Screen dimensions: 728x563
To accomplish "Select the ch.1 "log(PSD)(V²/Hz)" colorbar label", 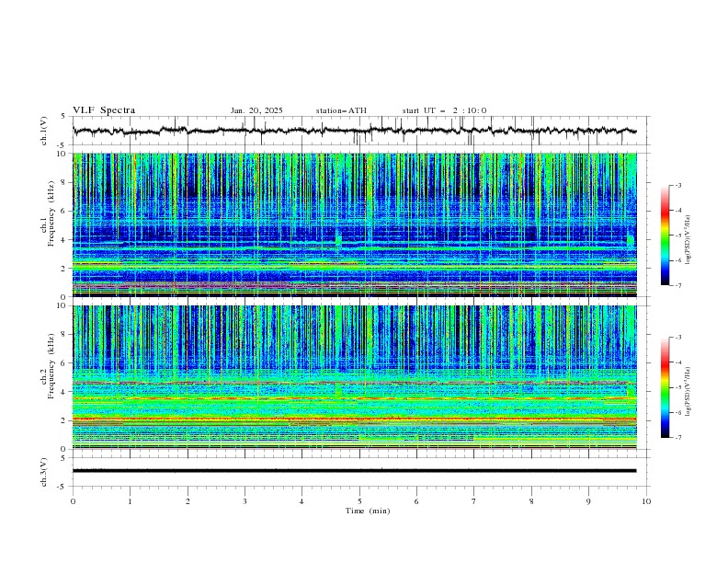I will (x=688, y=240).
